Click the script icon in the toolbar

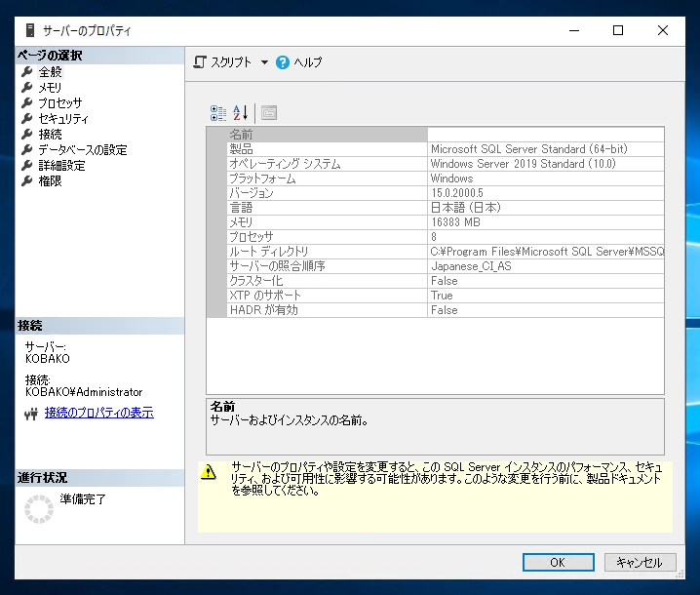[200, 62]
